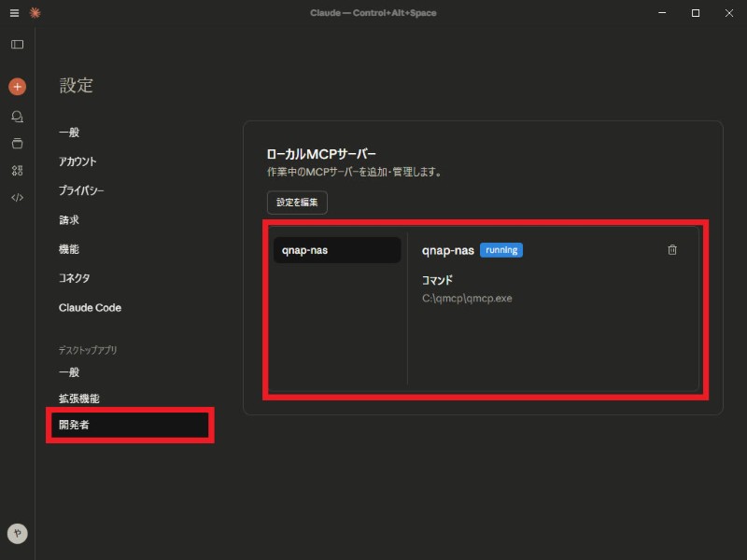The height and width of the screenshot is (560, 747).
Task: Select 拡張機能 under デスクトップアプリ
Action: (x=79, y=399)
